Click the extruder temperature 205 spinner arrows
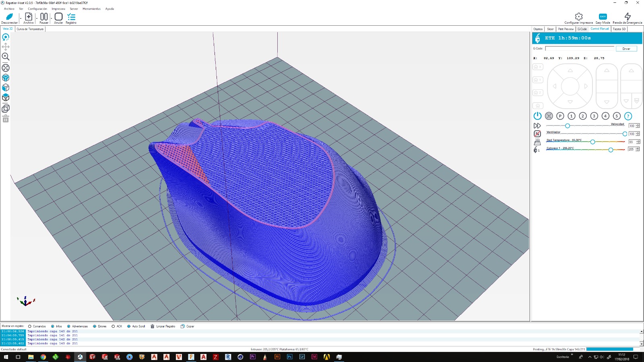The image size is (644, 362). (x=638, y=149)
